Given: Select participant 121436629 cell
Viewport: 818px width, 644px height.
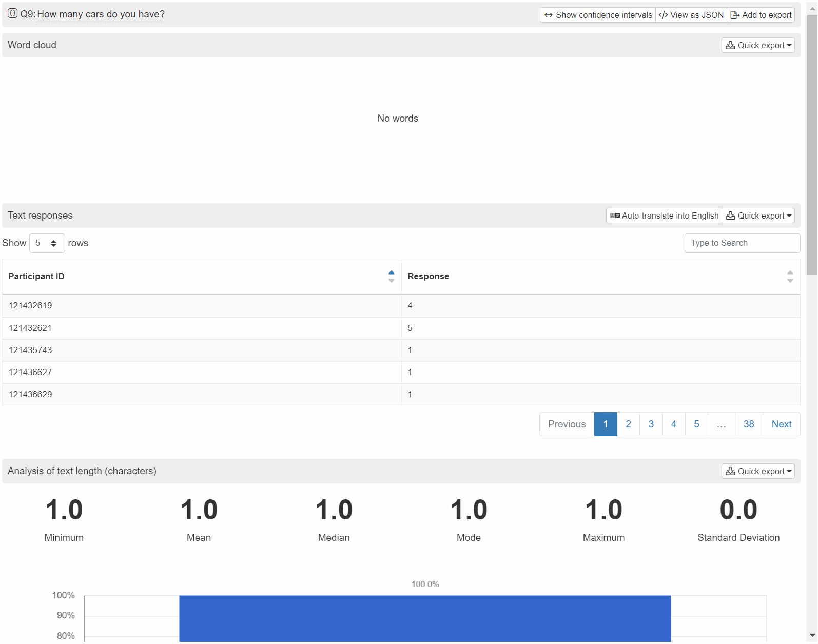Looking at the screenshot, I should 202,395.
